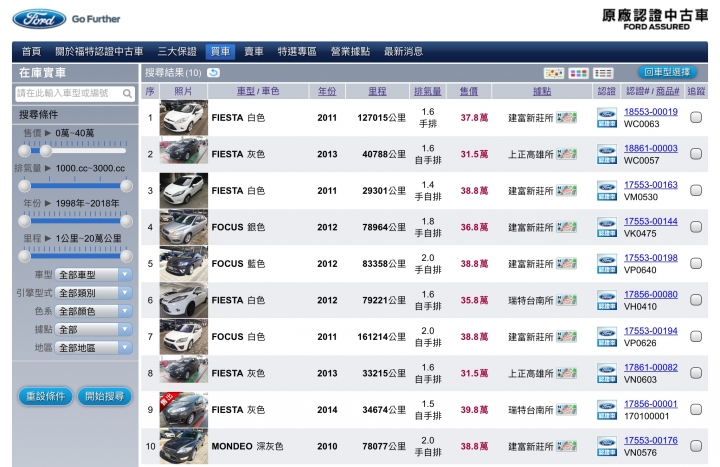Open 營業據點 menu item
Screen dimensions: 720x467
click(x=350, y=51)
